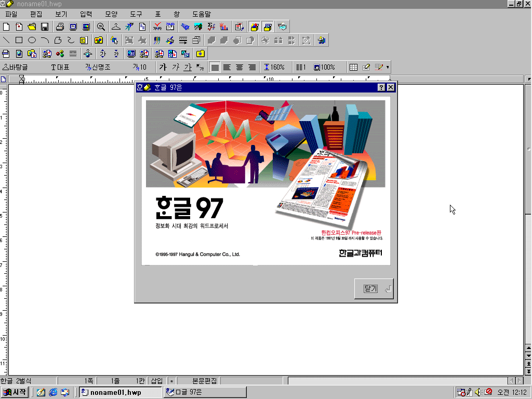
Task: Click 한글 2벌식 keyboard status field
Action: 28,381
